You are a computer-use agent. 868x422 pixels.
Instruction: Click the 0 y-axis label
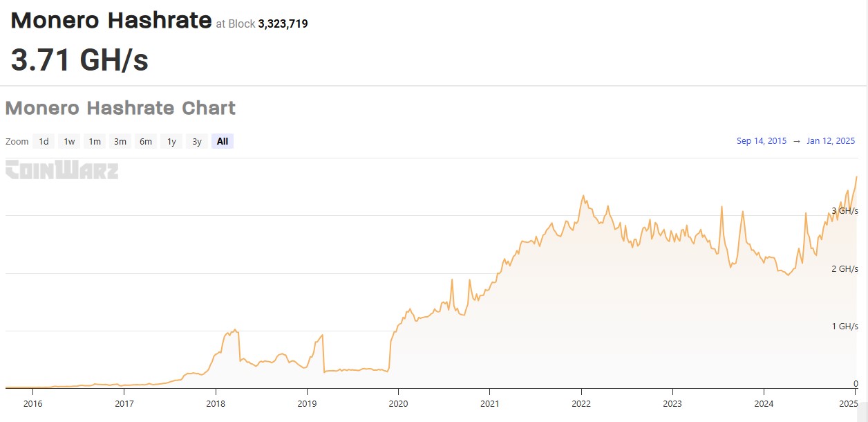[856, 383]
